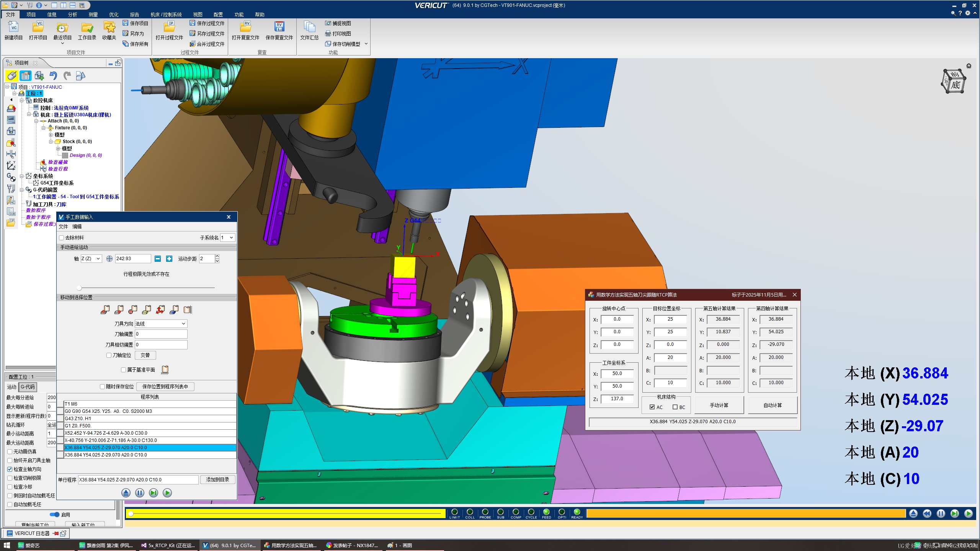Image resolution: width=980 pixels, height=551 pixels.
Task: Click the 文件汇总 file summary icon
Action: pyautogui.click(x=309, y=28)
